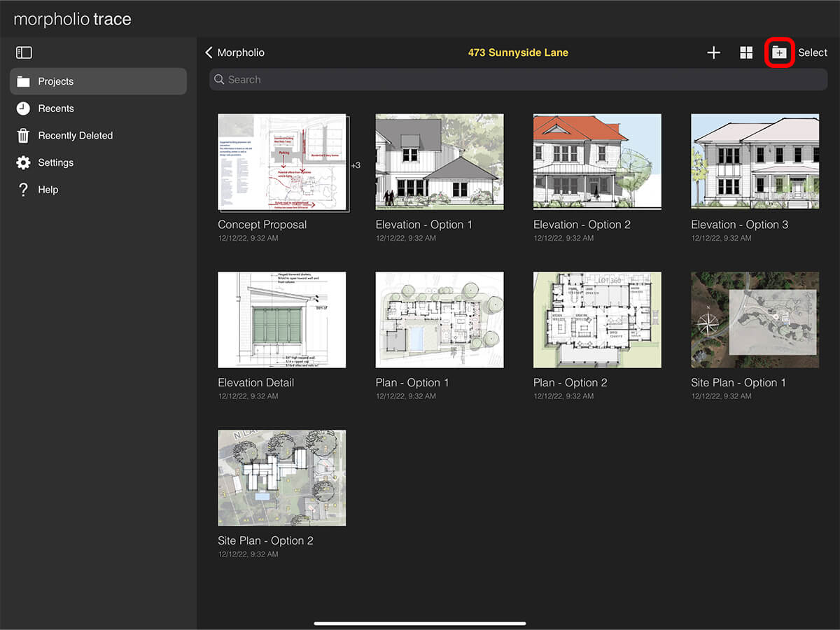Open Elevation - Option 3 drawing
The image size is (840, 630).
[755, 162]
